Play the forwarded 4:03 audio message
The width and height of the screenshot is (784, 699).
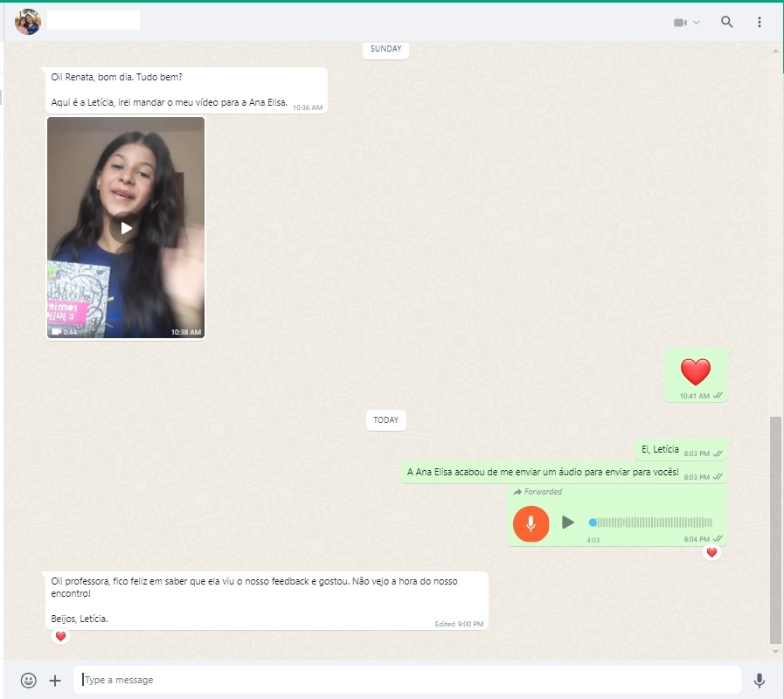(567, 523)
